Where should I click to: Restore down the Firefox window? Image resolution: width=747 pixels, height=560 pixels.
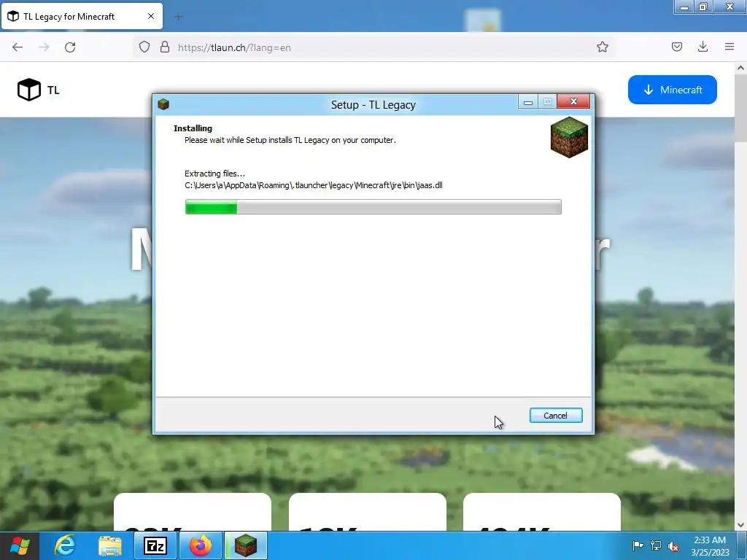[x=703, y=7]
